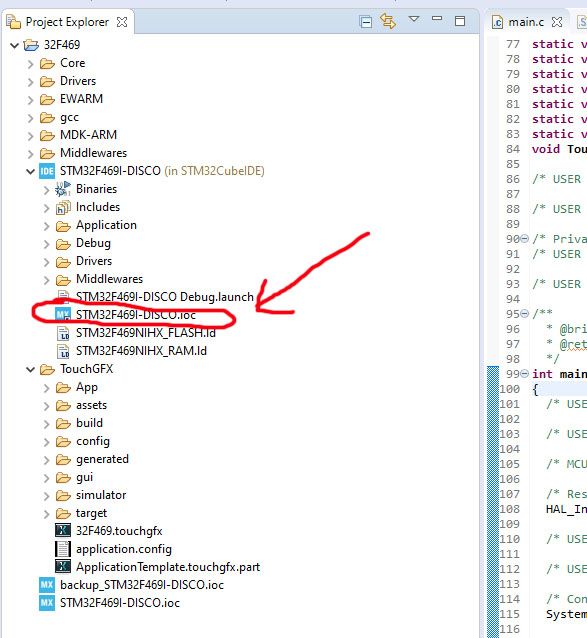This screenshot has height=638, width=587.
Task: Select the application.config file name
Action: click(124, 549)
